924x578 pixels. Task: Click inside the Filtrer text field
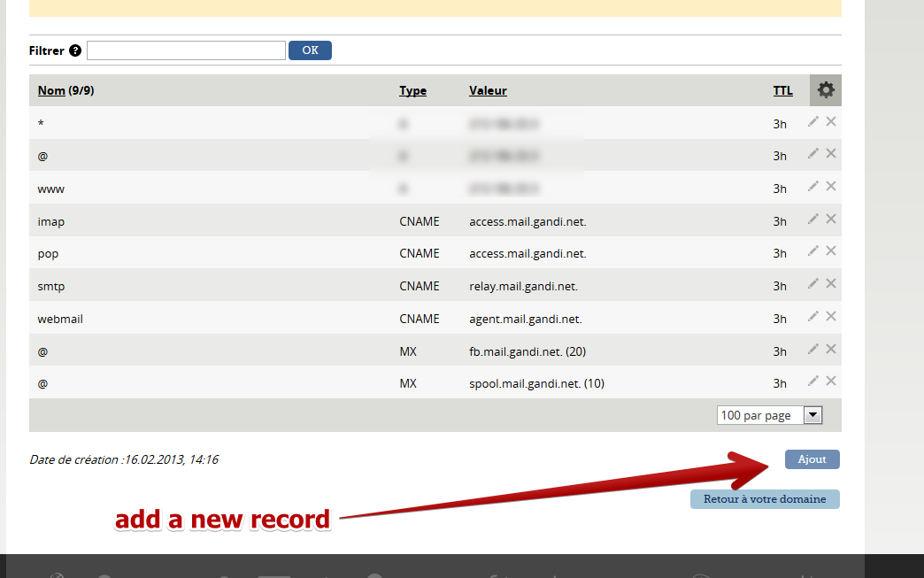(185, 50)
